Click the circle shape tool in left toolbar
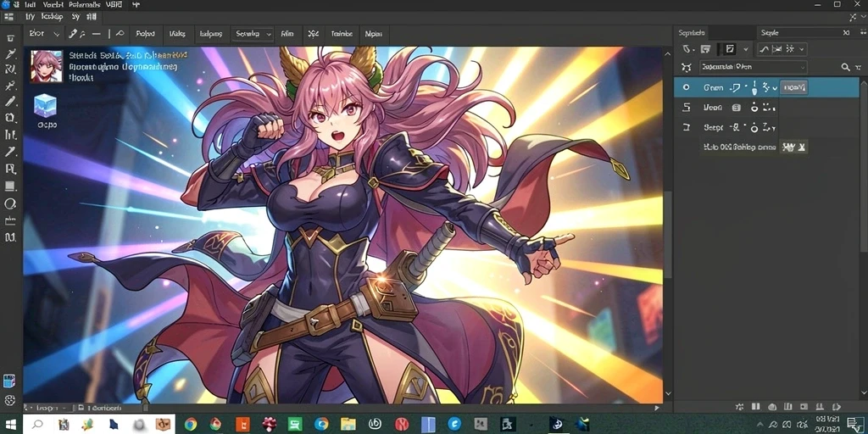The height and width of the screenshot is (434, 868). pyautogui.click(x=10, y=203)
